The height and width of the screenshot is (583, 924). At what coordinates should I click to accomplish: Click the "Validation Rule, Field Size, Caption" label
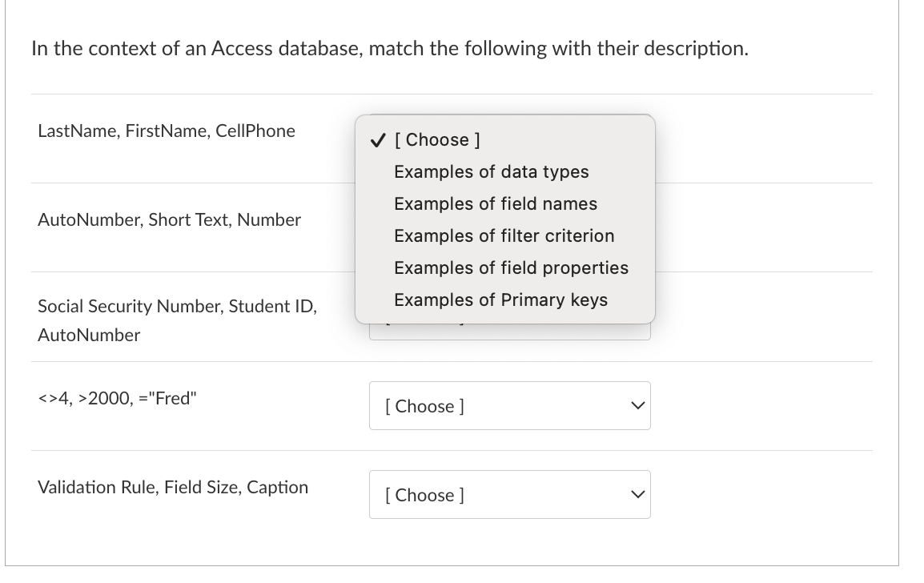(x=173, y=487)
